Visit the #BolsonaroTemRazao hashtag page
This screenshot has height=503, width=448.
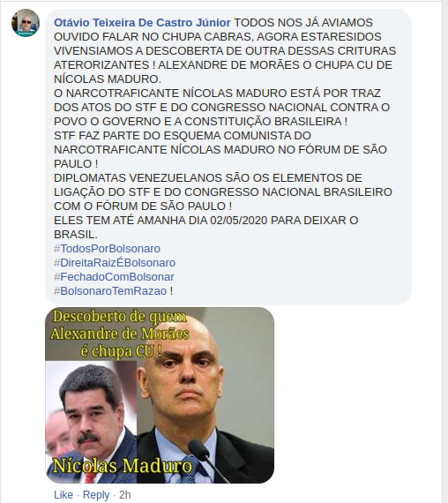tap(110, 291)
